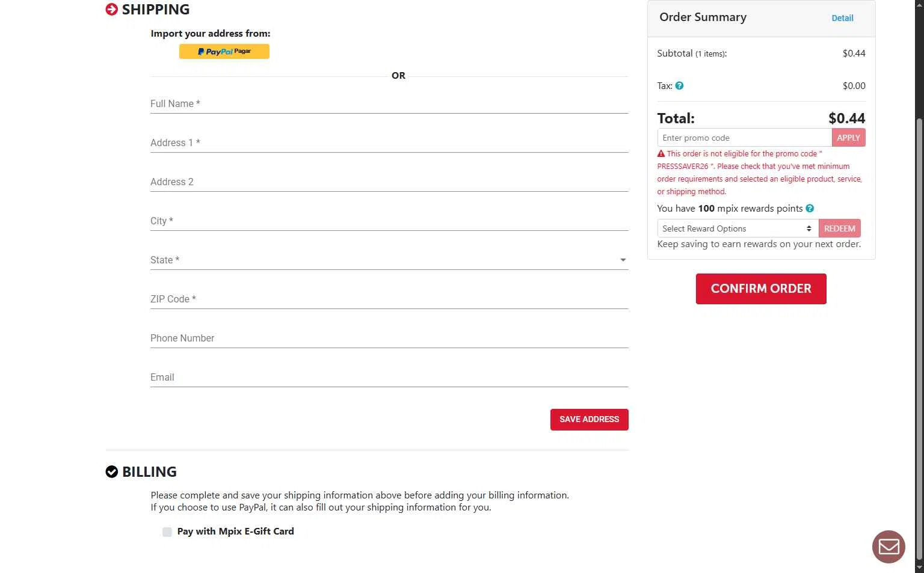Select the ZIP Code input
The height and width of the screenshot is (573, 924).
pyautogui.click(x=389, y=299)
